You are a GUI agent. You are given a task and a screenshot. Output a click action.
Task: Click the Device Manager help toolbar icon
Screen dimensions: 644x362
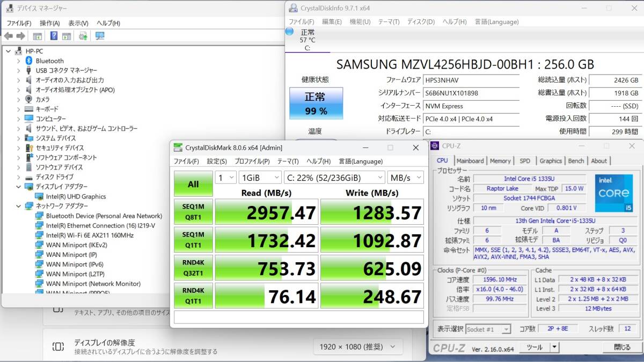[x=54, y=36]
